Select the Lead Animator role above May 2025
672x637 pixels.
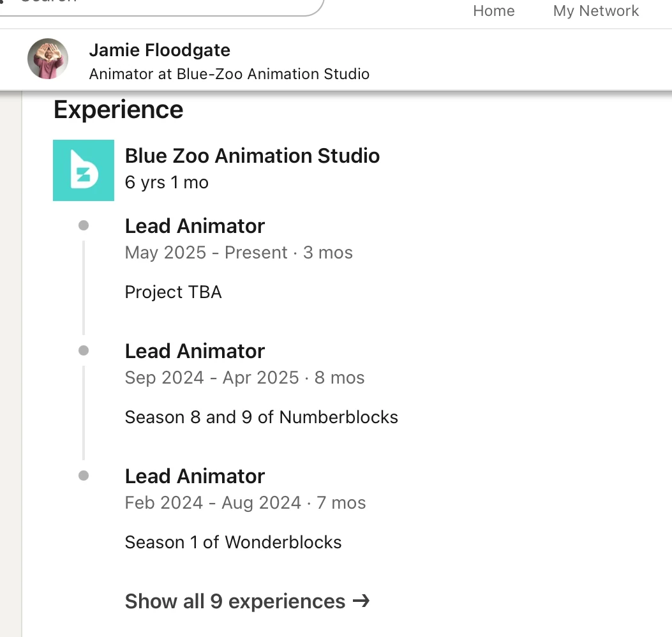click(x=195, y=226)
